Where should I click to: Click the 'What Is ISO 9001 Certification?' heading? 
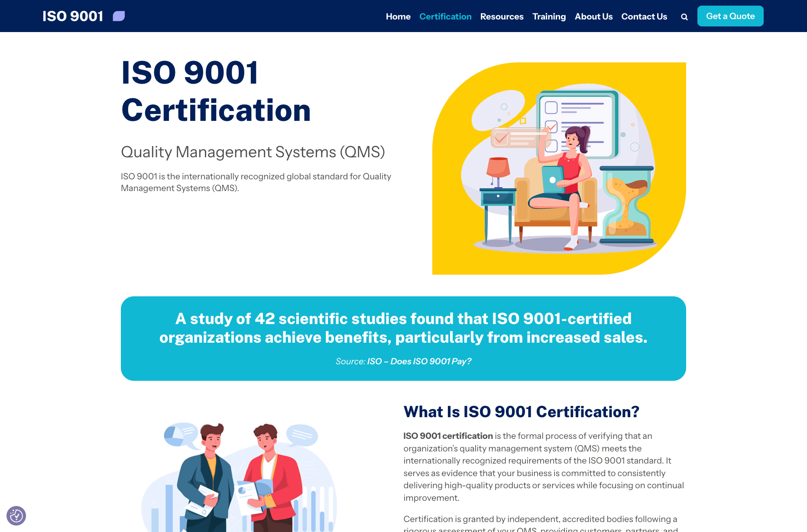[x=521, y=412]
